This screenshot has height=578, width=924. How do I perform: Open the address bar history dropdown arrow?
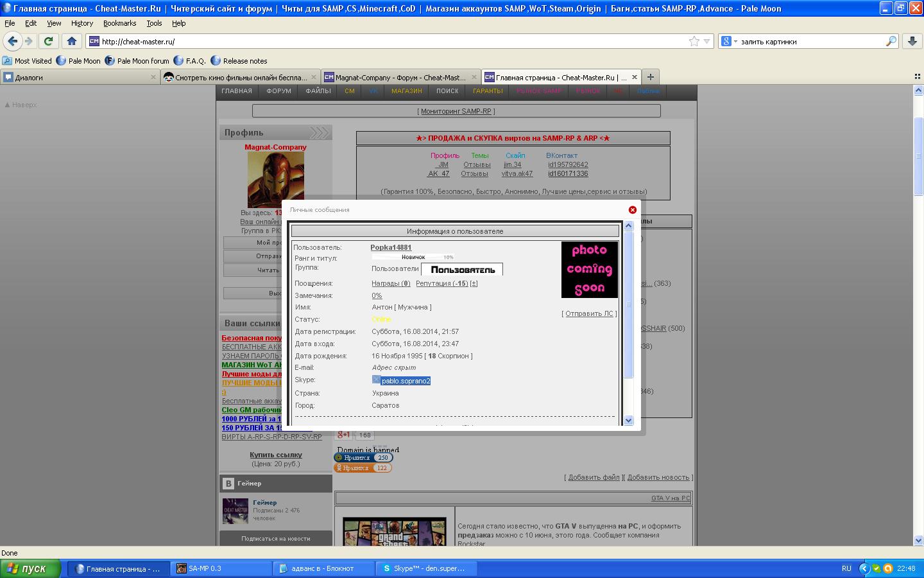pyautogui.click(x=707, y=41)
